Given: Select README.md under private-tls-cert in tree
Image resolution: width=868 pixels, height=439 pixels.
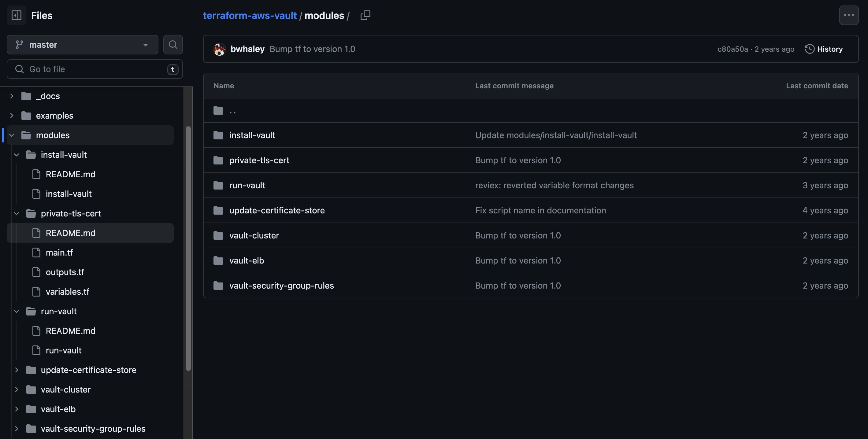Looking at the screenshot, I should (90, 233).
